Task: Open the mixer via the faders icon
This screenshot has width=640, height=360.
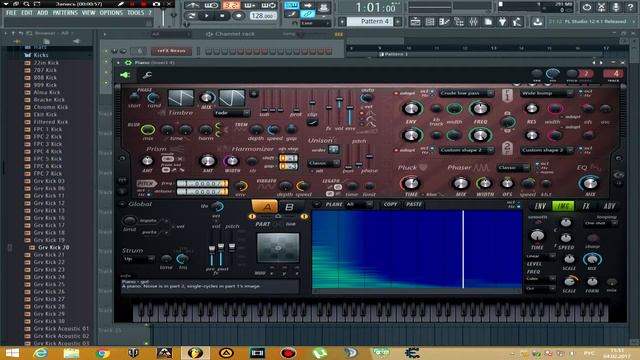Action: (473, 22)
